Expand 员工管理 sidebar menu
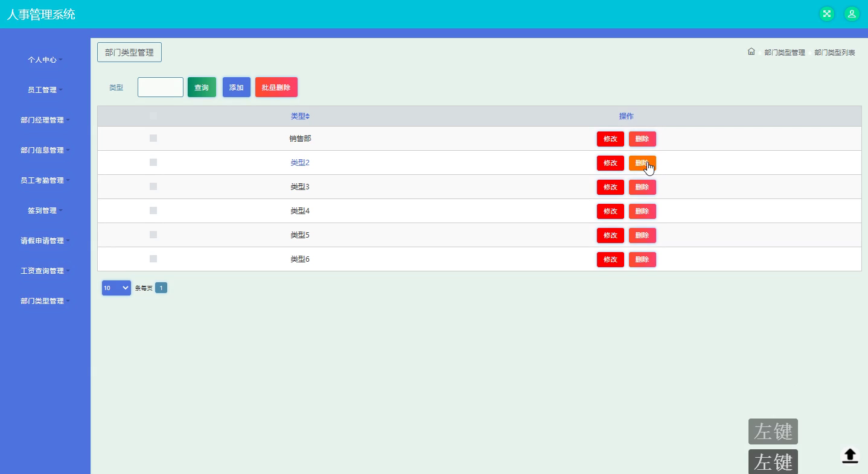Screen dimensions: 868x474 click(45, 90)
